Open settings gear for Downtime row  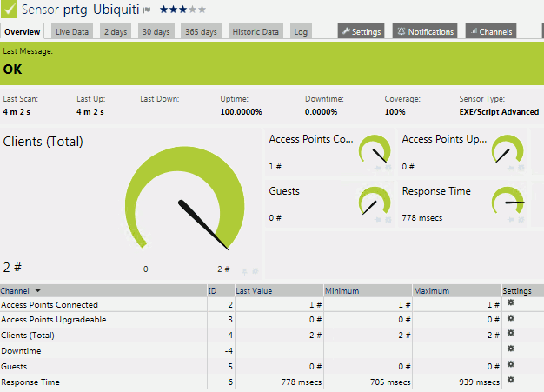[x=511, y=349]
